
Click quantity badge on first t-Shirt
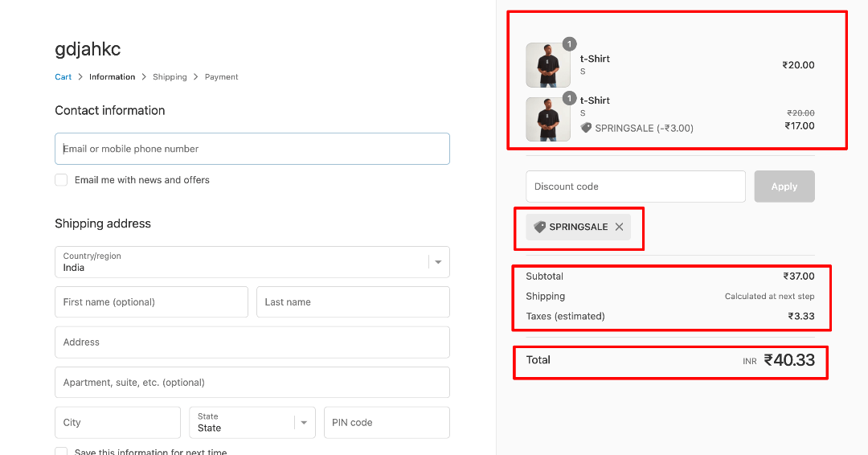[x=569, y=43]
